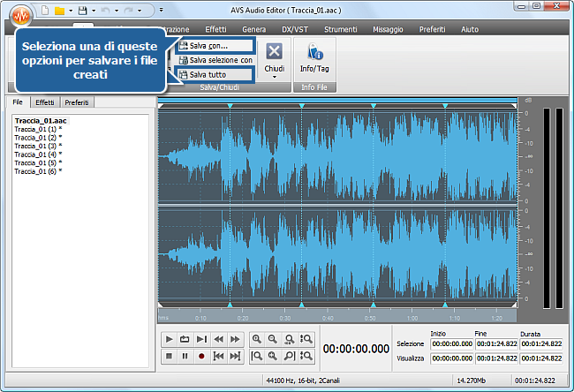Click the zoom out horizontally icon
The width and height of the screenshot is (574, 392).
tap(274, 339)
